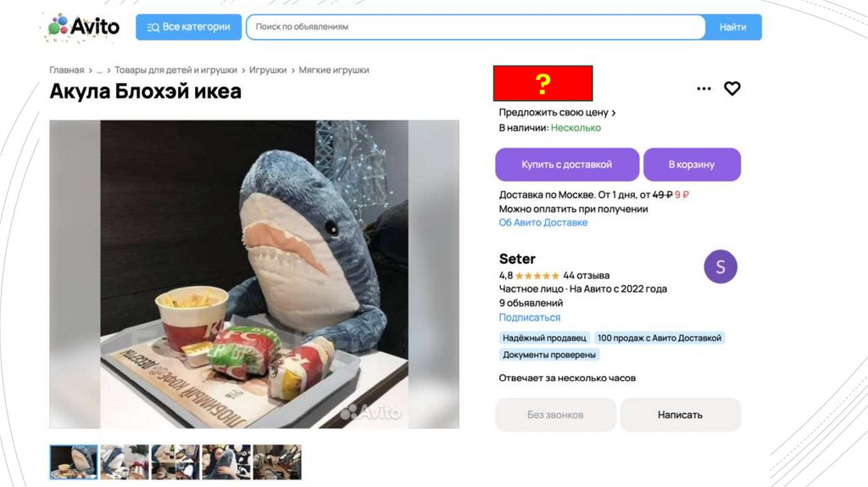Click the Найти search button
This screenshot has height=487, width=868.
pos(733,27)
